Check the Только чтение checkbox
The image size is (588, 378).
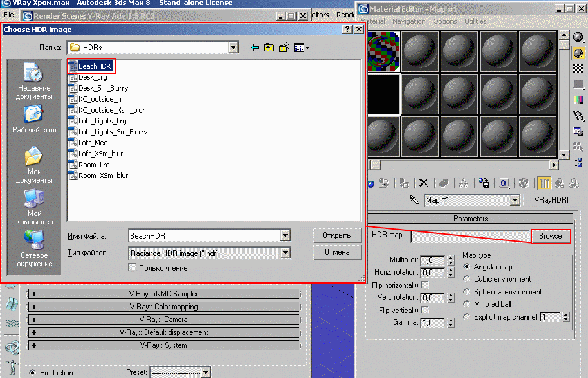[132, 267]
